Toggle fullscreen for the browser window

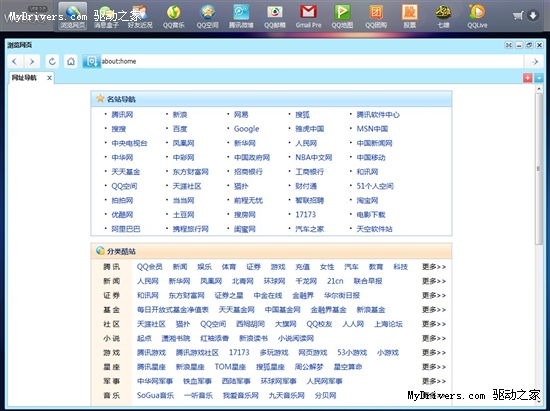[509, 45]
